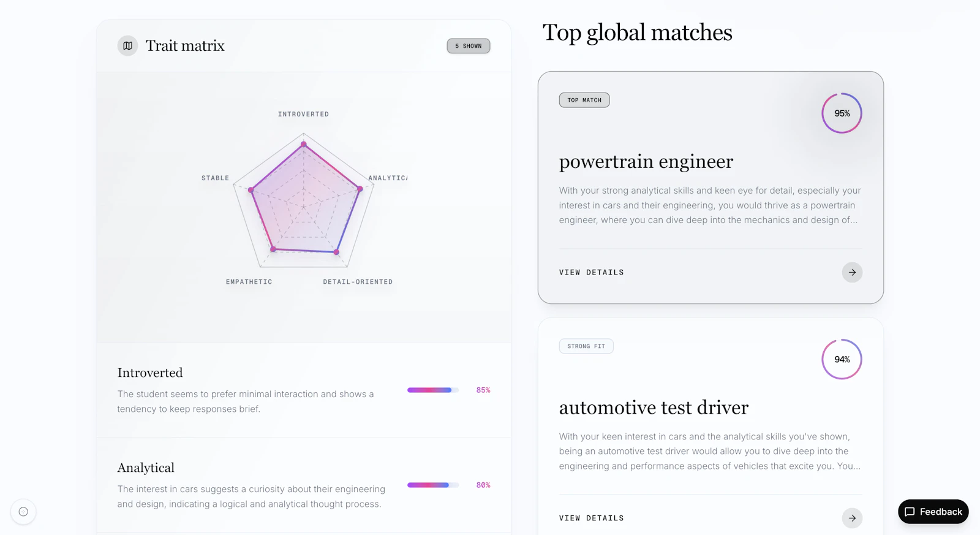Open View Details for automotive test driver

click(592, 518)
